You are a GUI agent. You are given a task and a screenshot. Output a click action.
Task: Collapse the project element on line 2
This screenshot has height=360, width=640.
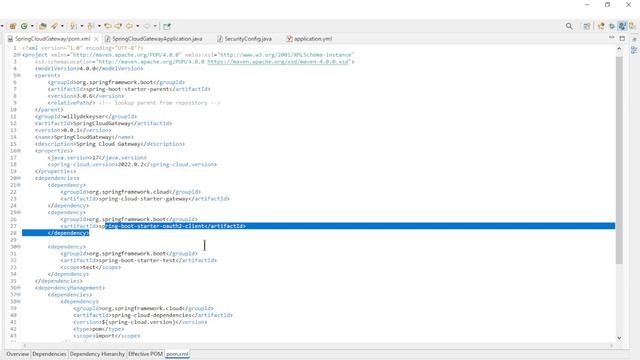[19, 55]
